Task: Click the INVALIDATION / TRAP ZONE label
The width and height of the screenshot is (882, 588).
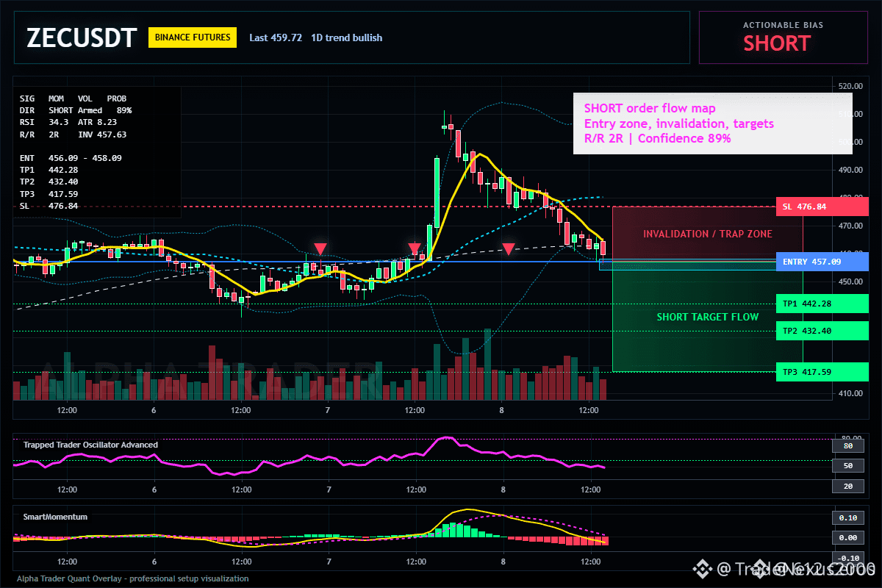Action: [707, 234]
